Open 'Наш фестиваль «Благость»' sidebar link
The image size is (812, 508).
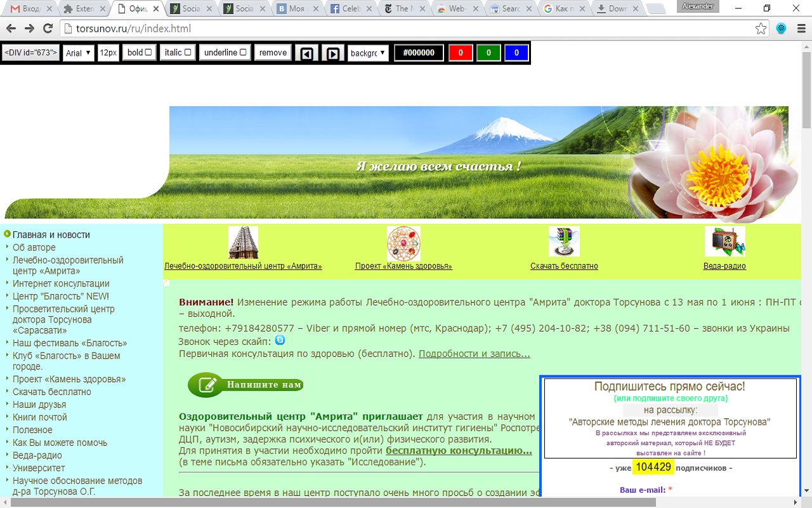(x=70, y=343)
